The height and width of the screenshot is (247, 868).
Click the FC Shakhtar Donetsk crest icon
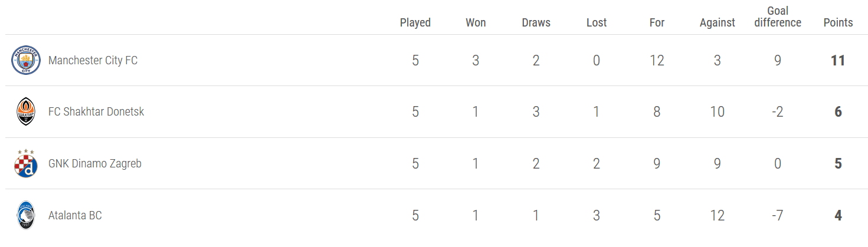coord(26,112)
